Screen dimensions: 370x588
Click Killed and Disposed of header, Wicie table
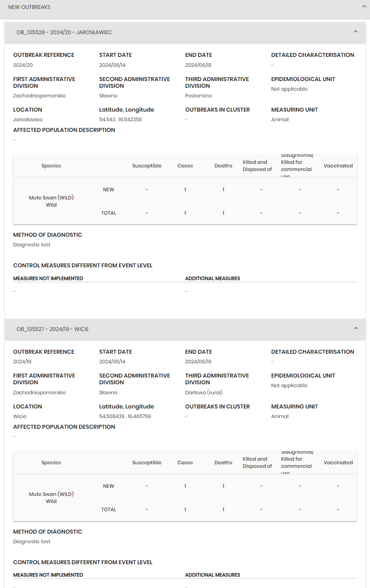257,463
